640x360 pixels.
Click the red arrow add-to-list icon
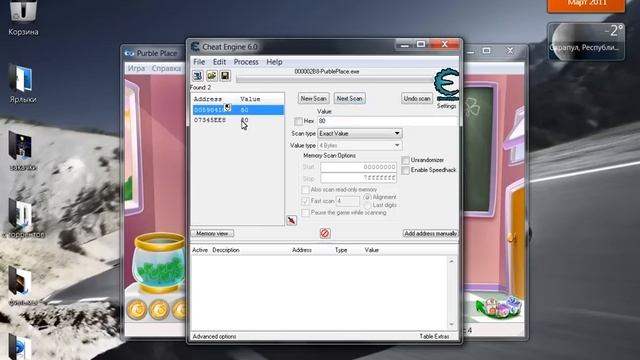pos(291,220)
